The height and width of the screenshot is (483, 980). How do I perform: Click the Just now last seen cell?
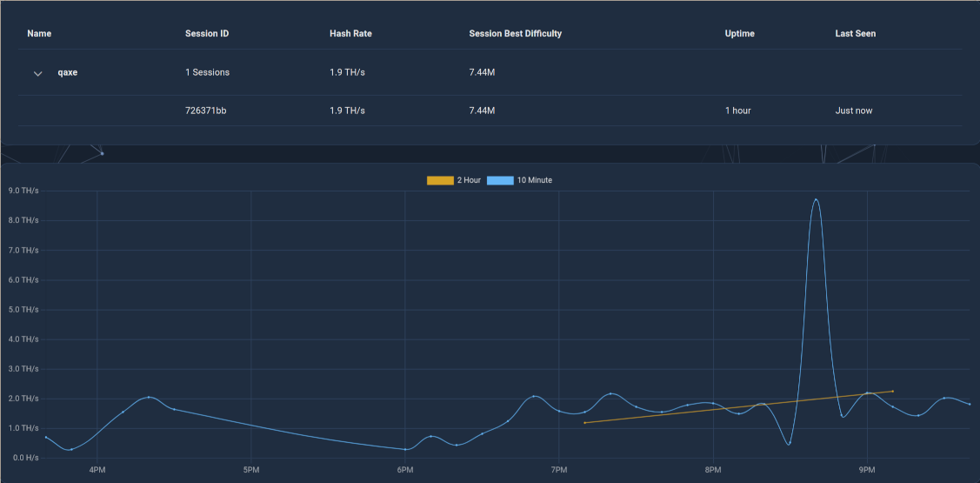pyautogui.click(x=854, y=111)
